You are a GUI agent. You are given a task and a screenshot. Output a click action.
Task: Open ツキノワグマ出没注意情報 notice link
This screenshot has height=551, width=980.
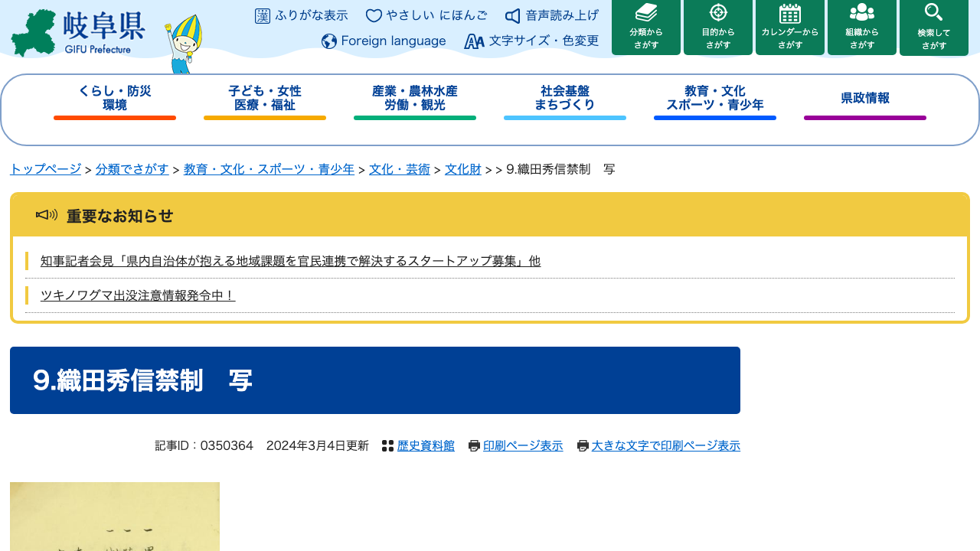[x=138, y=295]
